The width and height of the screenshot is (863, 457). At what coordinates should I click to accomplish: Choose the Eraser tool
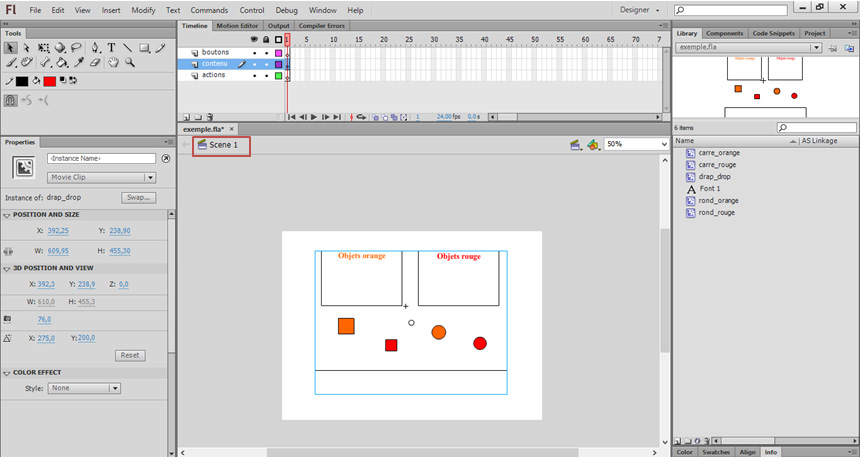(96, 63)
